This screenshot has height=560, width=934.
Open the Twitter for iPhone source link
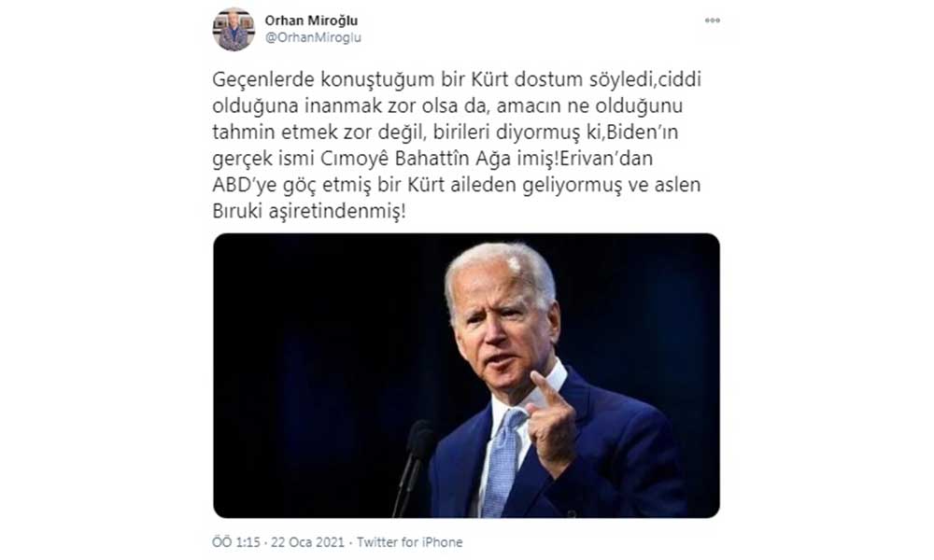[409, 542]
